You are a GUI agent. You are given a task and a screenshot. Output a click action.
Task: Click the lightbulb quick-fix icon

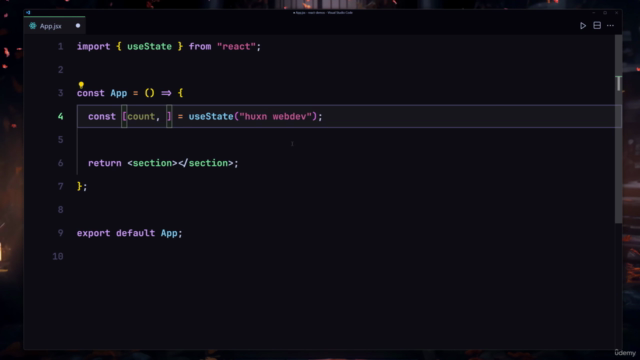click(81, 85)
